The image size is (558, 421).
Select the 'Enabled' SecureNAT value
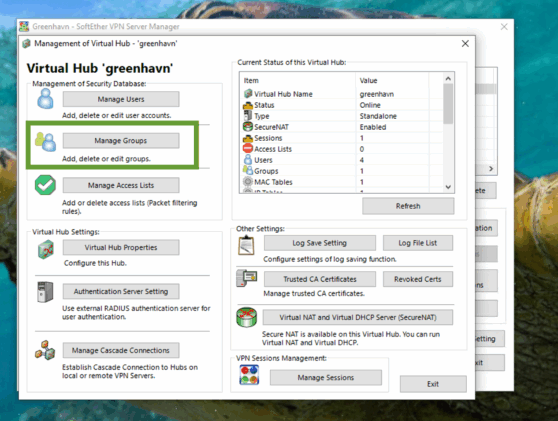[x=373, y=127]
